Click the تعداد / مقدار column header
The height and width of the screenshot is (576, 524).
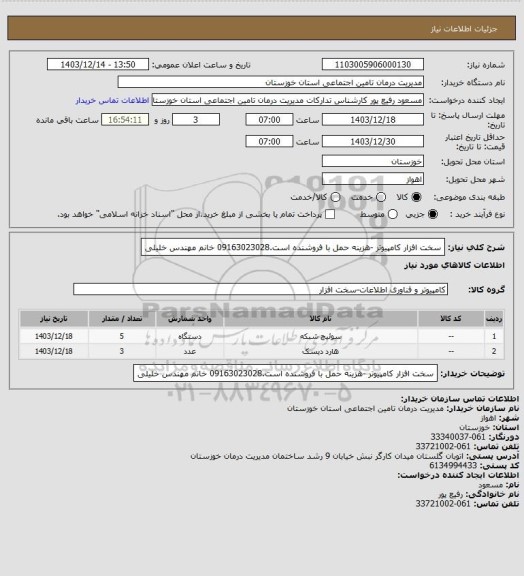(x=122, y=318)
